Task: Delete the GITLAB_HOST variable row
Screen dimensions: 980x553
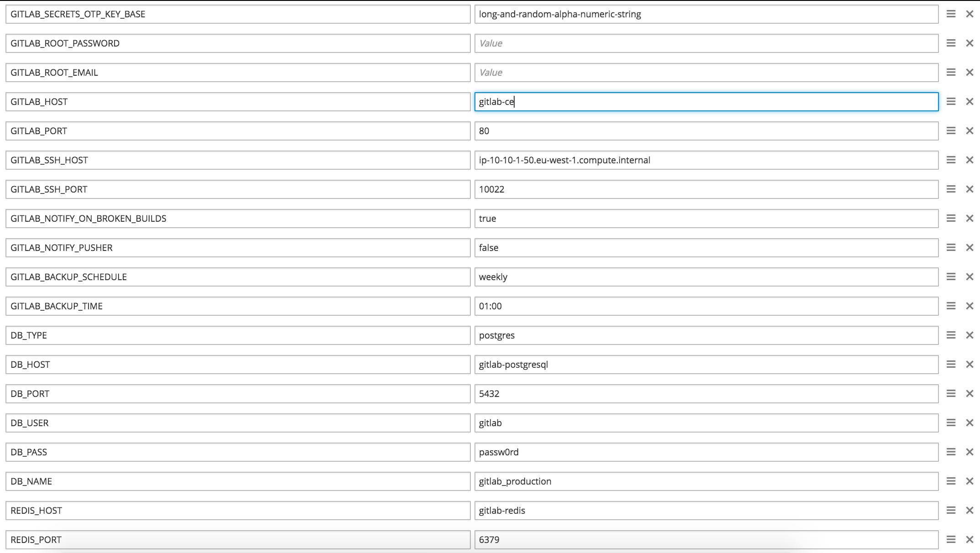Action: point(970,102)
